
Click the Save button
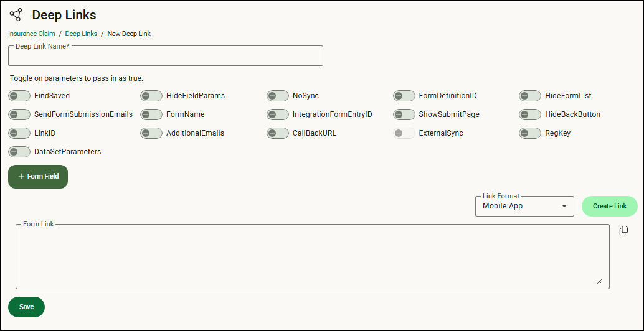click(26, 307)
